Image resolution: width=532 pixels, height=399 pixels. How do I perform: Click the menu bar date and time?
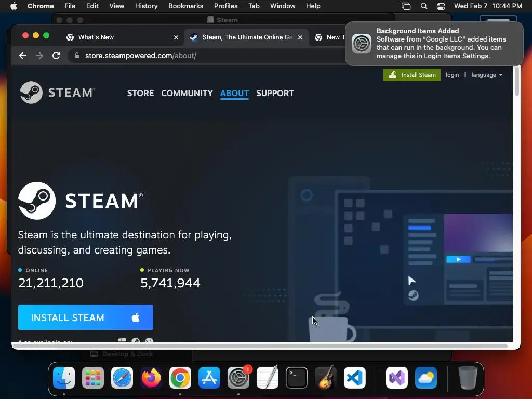tap(488, 6)
